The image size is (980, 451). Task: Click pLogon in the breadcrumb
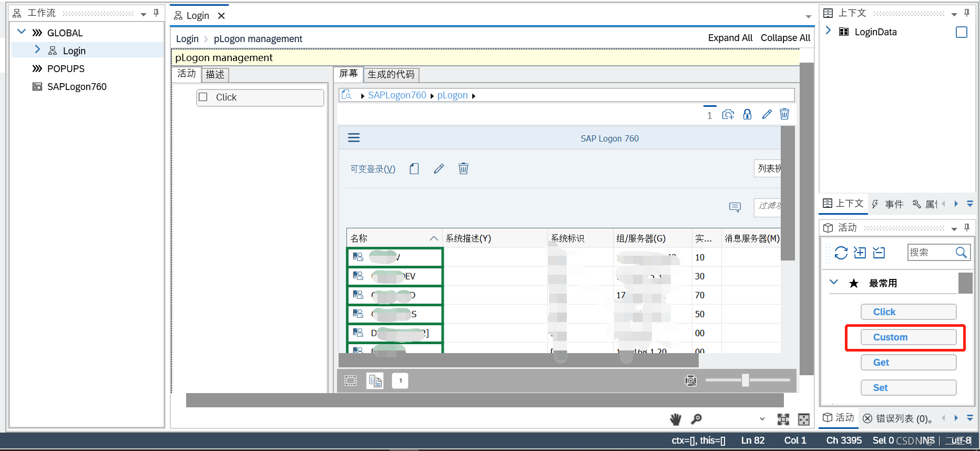point(453,95)
